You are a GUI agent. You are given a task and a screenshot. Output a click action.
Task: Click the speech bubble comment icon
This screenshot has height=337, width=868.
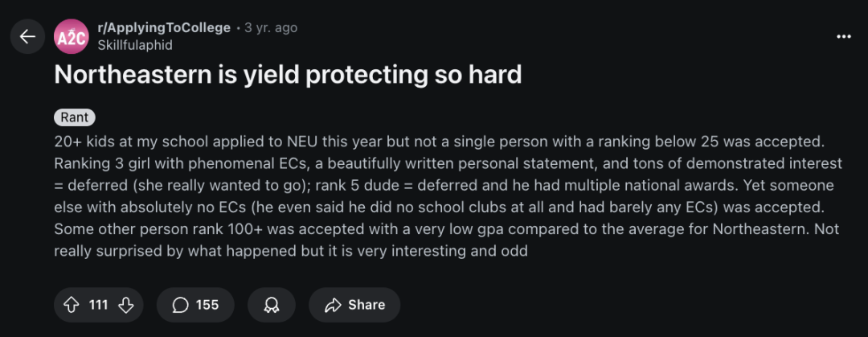coord(181,305)
